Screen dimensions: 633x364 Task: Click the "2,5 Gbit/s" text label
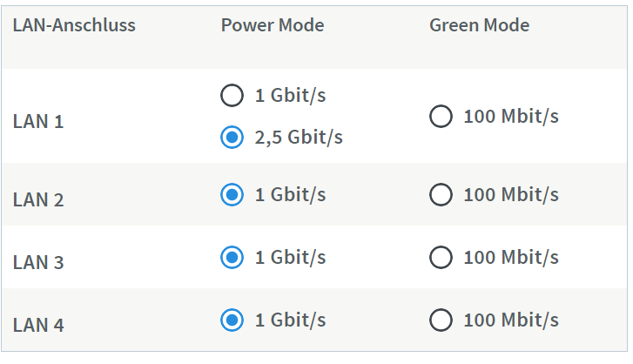(x=299, y=138)
